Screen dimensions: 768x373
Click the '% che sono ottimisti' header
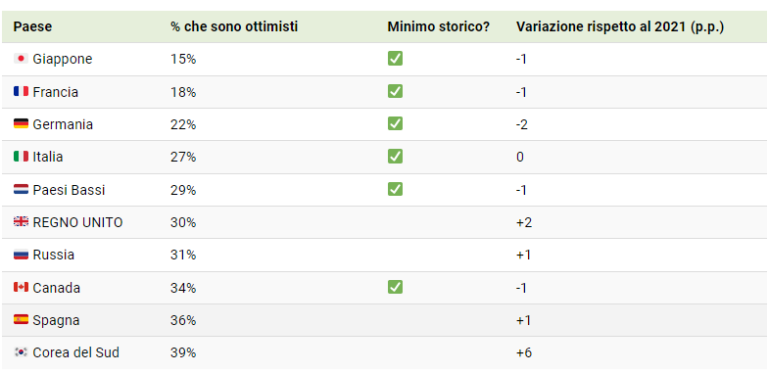(x=234, y=27)
